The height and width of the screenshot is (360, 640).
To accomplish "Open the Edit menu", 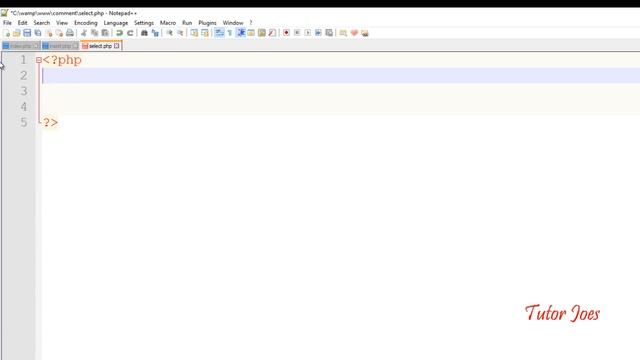I will pos(22,23).
